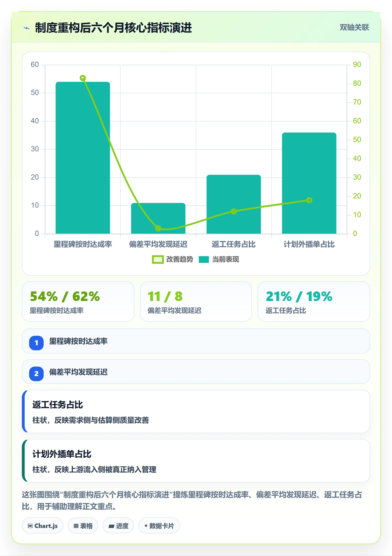Click the trend line point at the 计划外插单占比 bar

coord(309,200)
